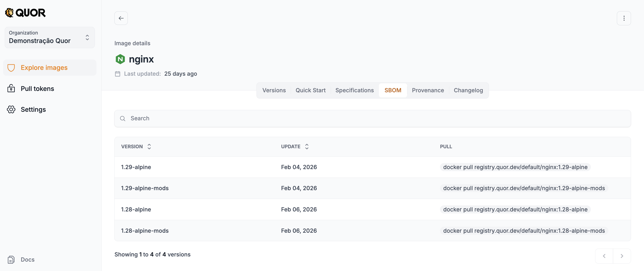The width and height of the screenshot is (644, 271).
Task: Click the Pull tokens lock icon
Action: tap(11, 88)
